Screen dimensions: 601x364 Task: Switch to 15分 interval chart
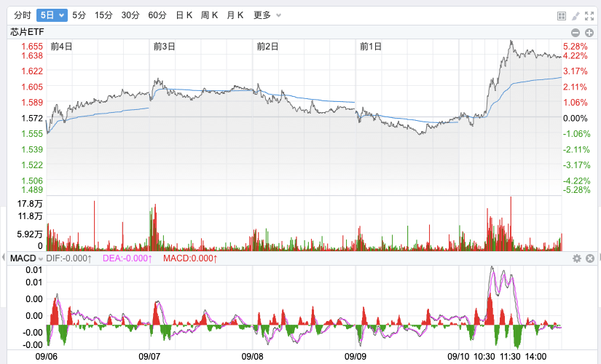point(104,15)
